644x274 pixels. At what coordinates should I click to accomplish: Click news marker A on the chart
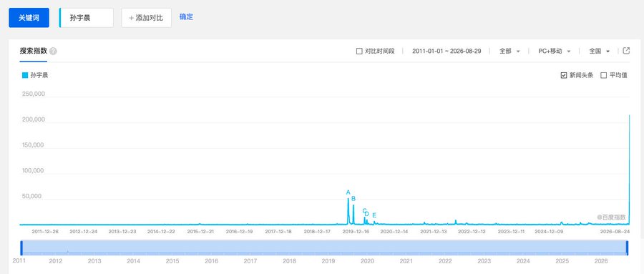coord(348,192)
